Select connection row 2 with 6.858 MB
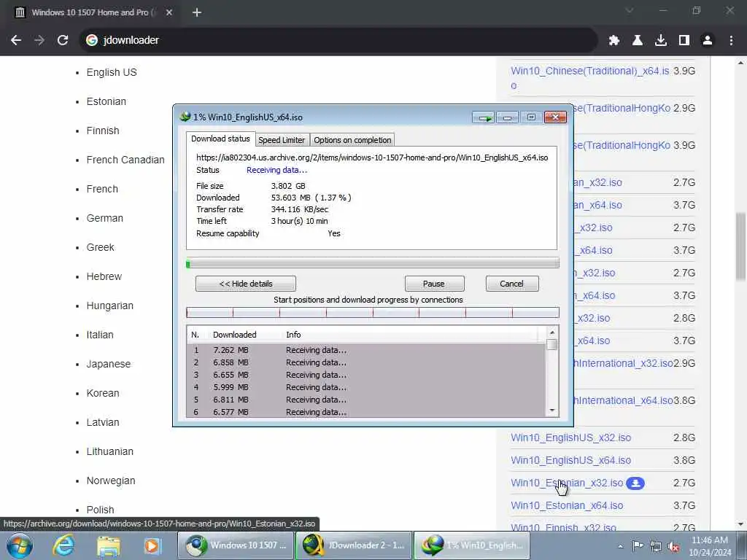The image size is (747, 560). tap(366, 362)
